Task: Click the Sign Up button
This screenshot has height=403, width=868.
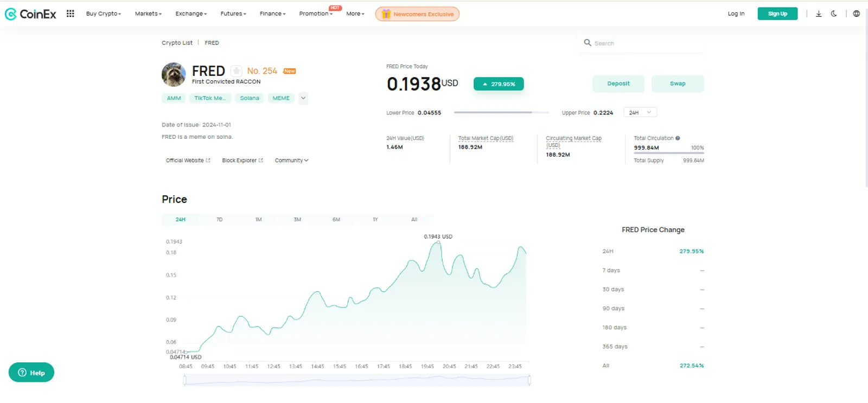Action: tap(777, 14)
